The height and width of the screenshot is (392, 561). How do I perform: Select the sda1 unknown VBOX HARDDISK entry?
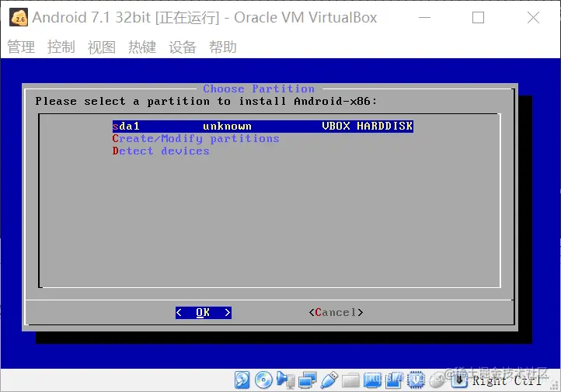[x=263, y=127]
